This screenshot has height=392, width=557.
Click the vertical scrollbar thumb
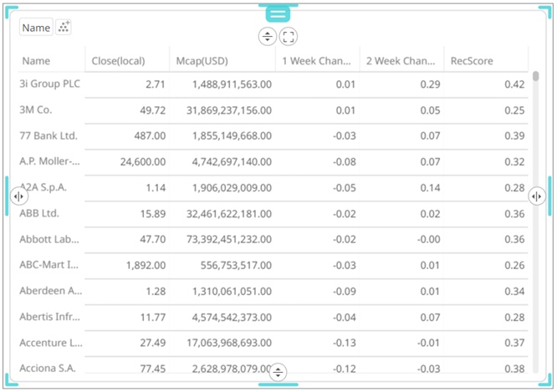click(536, 76)
